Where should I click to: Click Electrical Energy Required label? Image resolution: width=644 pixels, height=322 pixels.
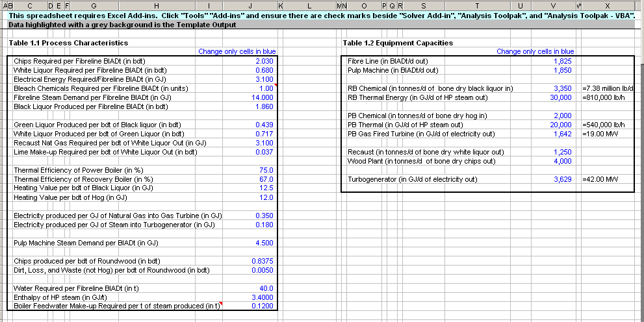pos(90,79)
